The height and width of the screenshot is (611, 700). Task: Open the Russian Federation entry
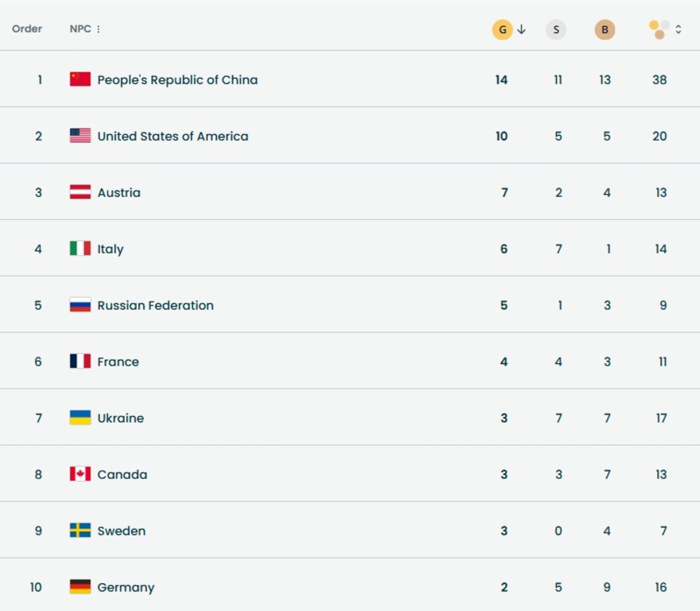point(155,305)
